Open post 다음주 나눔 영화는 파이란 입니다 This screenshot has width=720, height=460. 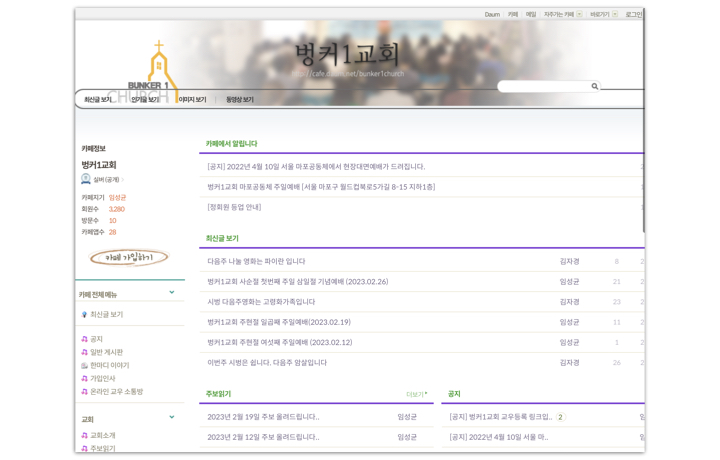pyautogui.click(x=256, y=261)
